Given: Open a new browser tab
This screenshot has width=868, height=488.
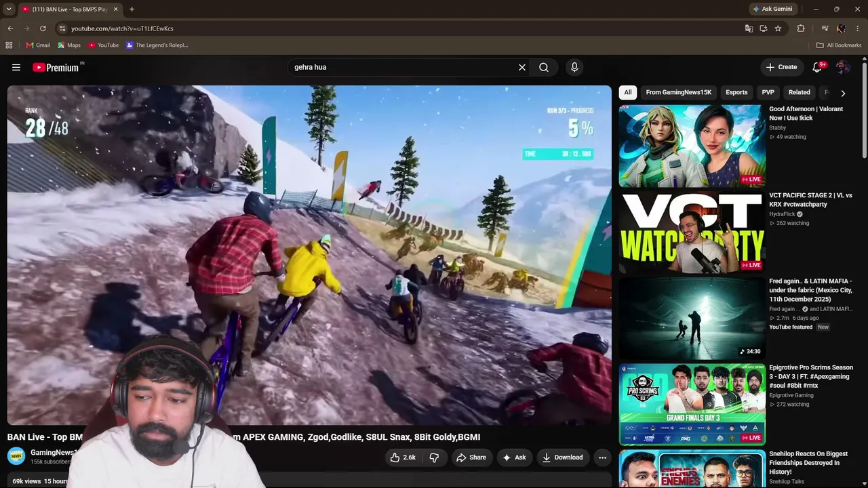Looking at the screenshot, I should (132, 9).
